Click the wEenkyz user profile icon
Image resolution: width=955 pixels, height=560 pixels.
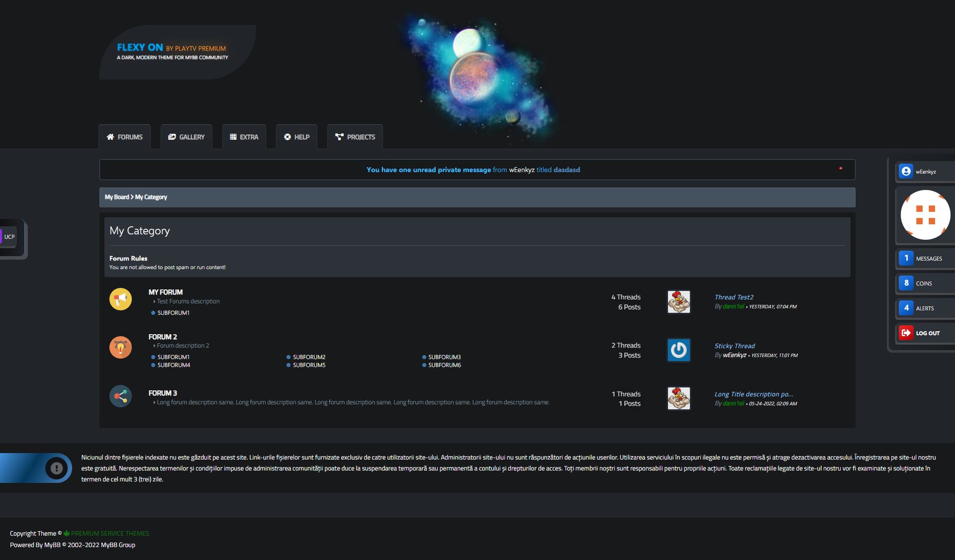(906, 172)
